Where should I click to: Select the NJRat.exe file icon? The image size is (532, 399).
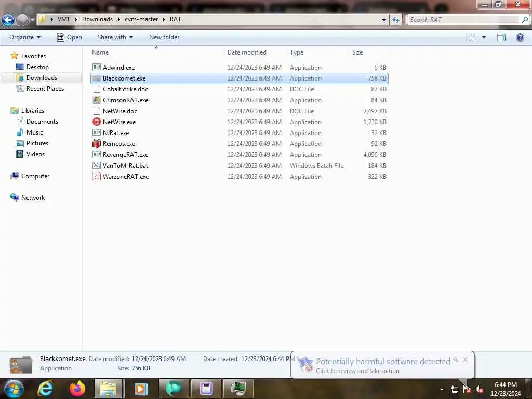click(x=97, y=132)
